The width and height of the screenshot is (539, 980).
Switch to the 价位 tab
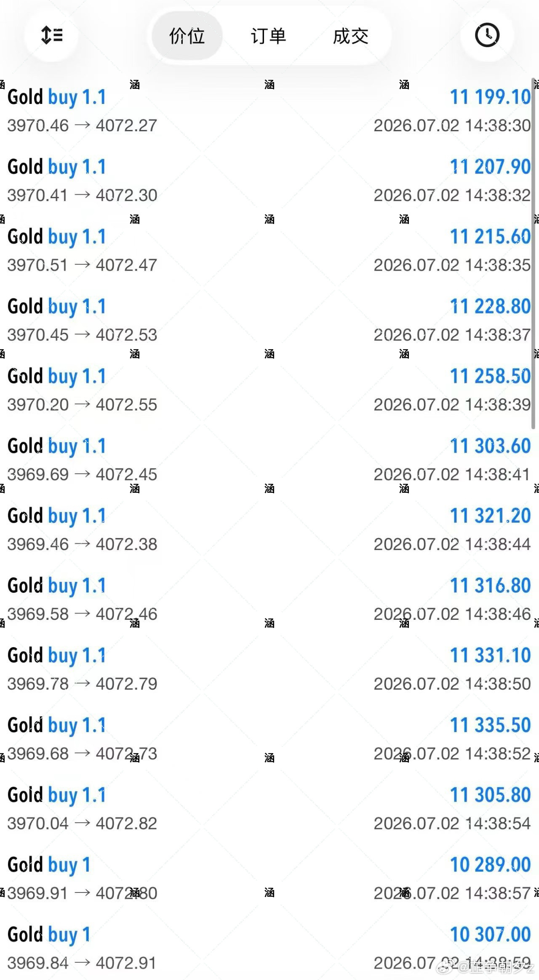pyautogui.click(x=187, y=36)
